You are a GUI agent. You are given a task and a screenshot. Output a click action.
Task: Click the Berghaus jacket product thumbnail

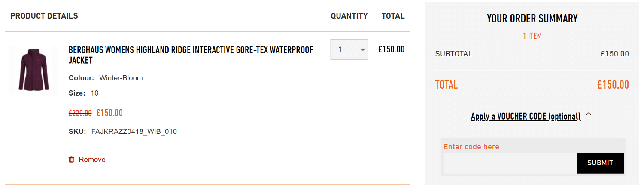[34, 70]
